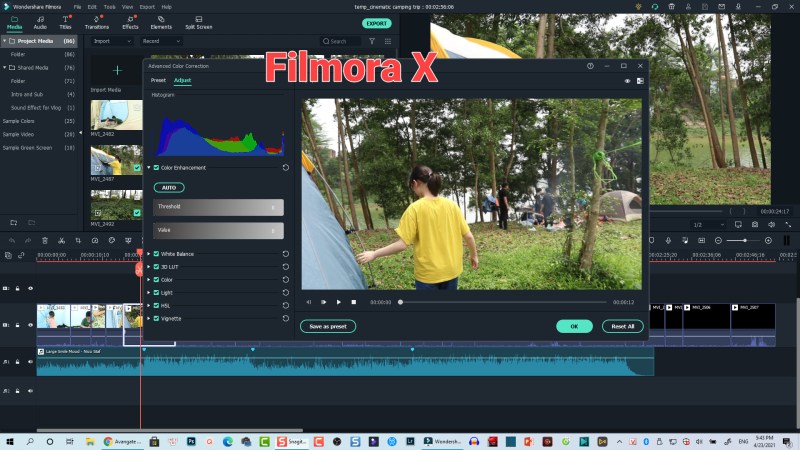
Task: Reset Color Enhancement settings
Action: (286, 168)
